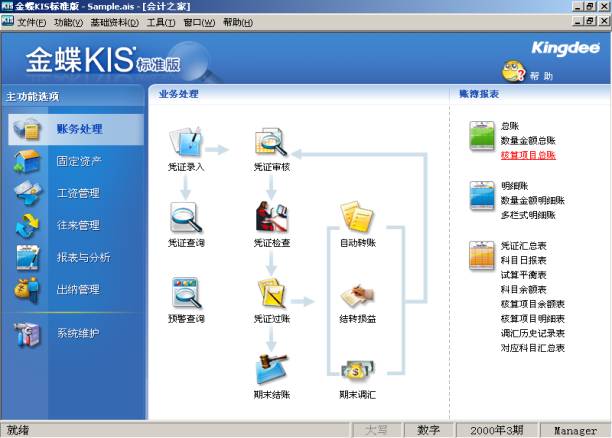Open the 基础资料(D) menu

click(115, 23)
